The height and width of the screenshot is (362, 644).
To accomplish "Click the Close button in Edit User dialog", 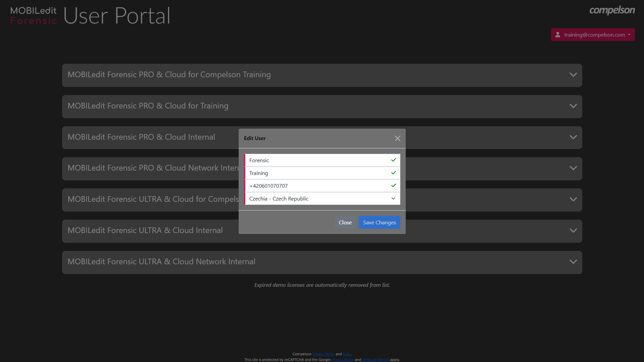I will 345,222.
